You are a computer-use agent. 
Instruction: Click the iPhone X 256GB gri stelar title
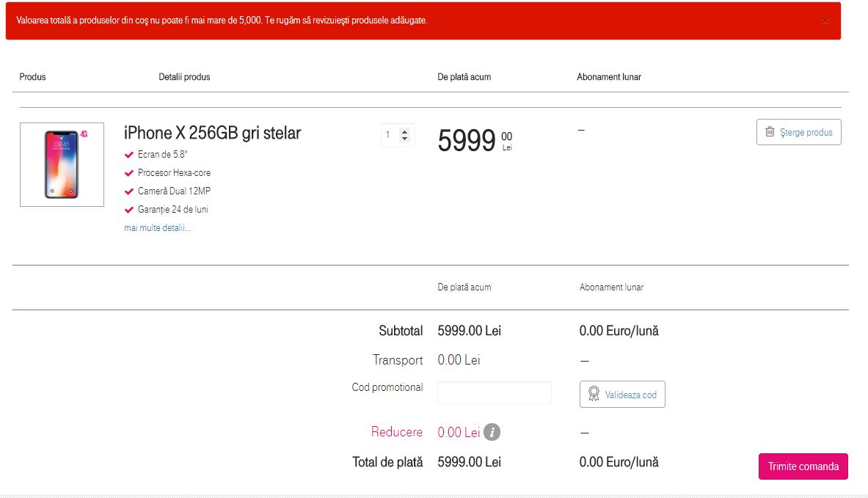pyautogui.click(x=213, y=133)
